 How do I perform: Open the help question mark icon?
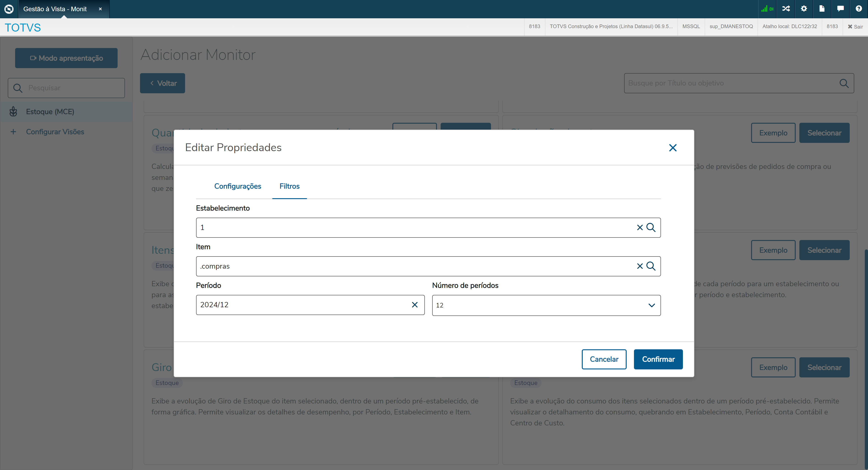[858, 9]
